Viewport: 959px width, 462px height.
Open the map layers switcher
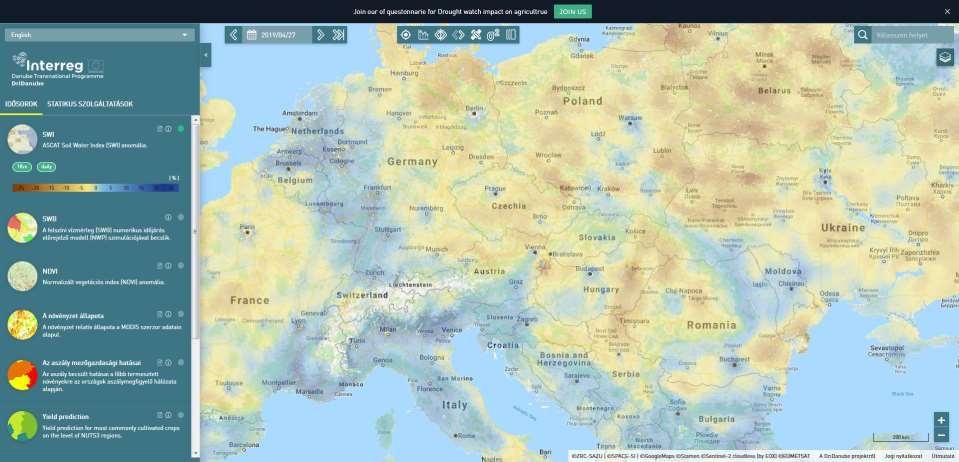tap(945, 58)
